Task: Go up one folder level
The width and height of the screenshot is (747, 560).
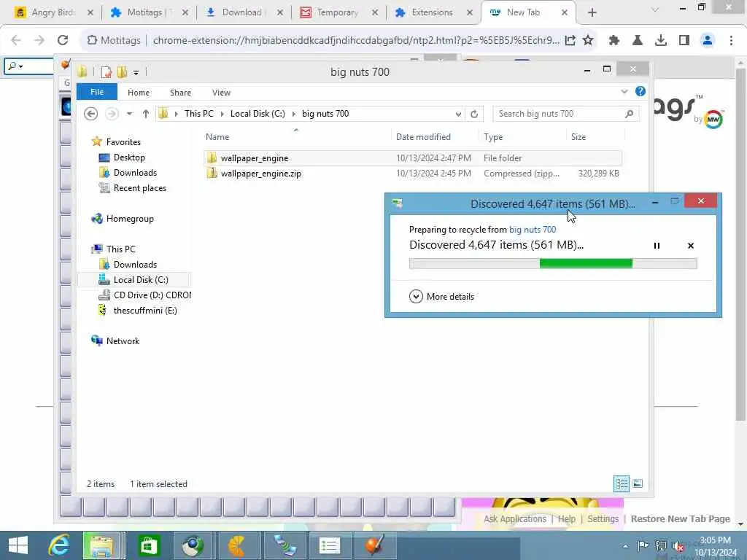Action: [x=146, y=114]
